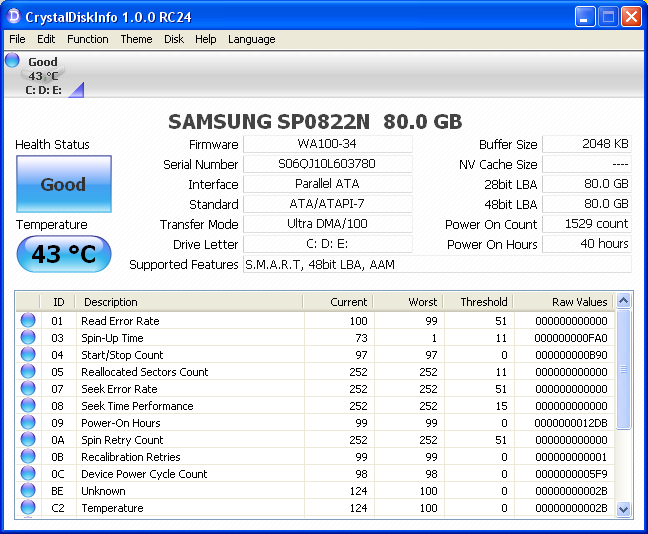Click status orb for Power-On Hours row
Viewport: 648px width, 534px height.
click(x=28, y=422)
